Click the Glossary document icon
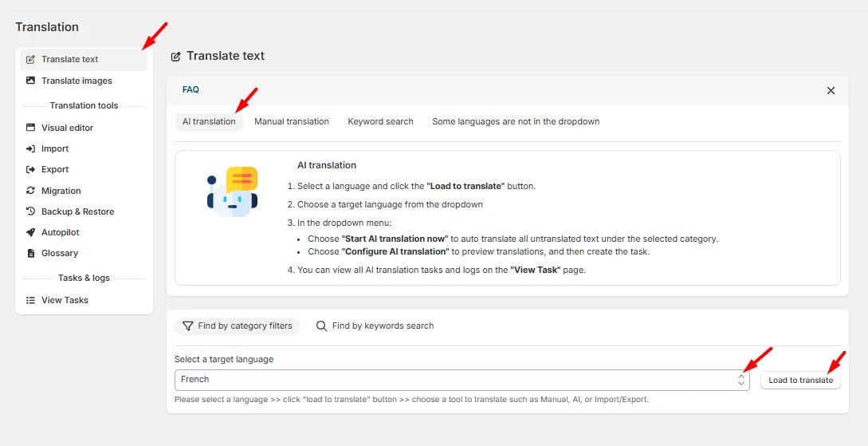868x446 pixels. tap(30, 253)
